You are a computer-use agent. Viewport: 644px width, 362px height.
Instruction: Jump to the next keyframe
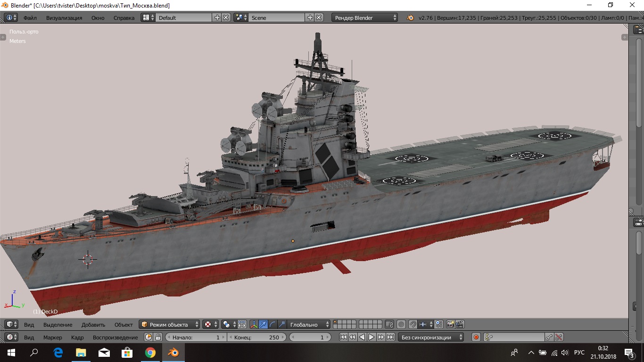[x=381, y=337]
